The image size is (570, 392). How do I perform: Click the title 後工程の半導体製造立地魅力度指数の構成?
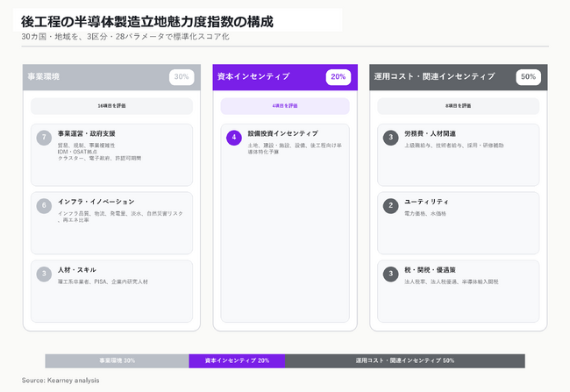(x=147, y=22)
